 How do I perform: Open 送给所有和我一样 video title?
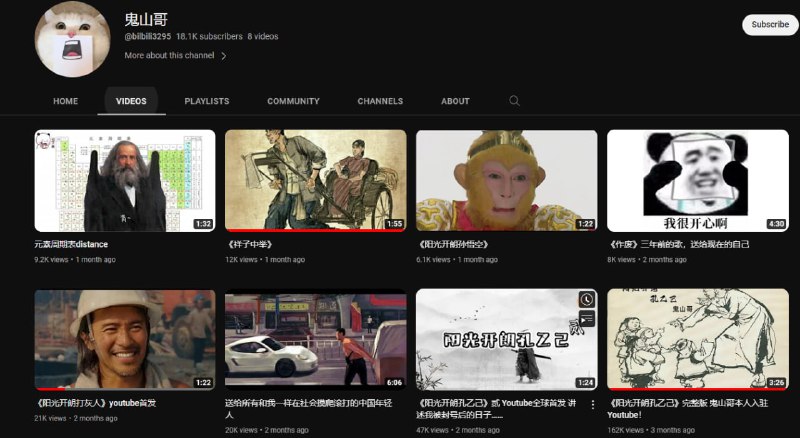tap(309, 408)
